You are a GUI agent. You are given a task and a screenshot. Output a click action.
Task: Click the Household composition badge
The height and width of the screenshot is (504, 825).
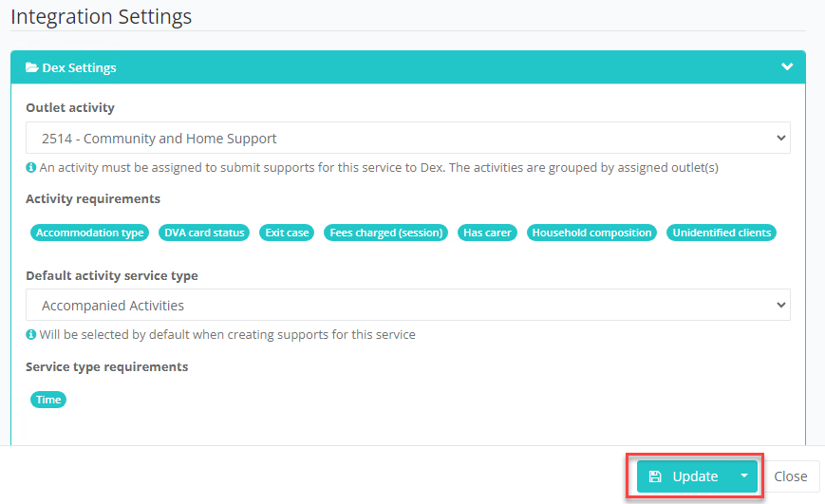coord(591,233)
